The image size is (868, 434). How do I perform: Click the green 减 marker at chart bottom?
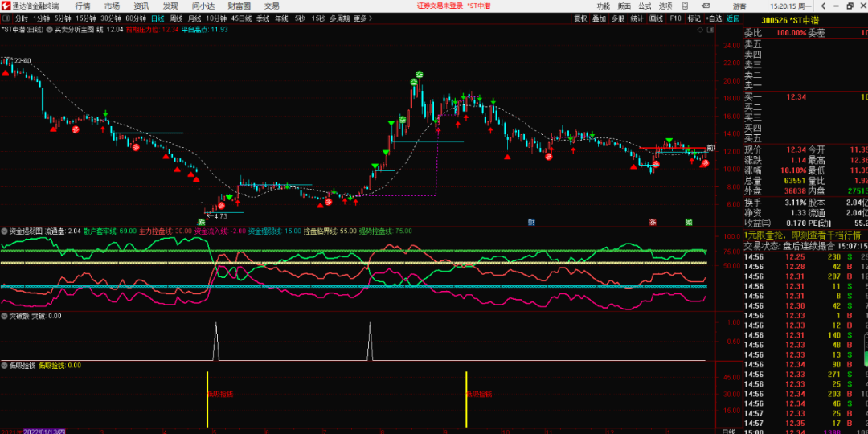pos(688,222)
